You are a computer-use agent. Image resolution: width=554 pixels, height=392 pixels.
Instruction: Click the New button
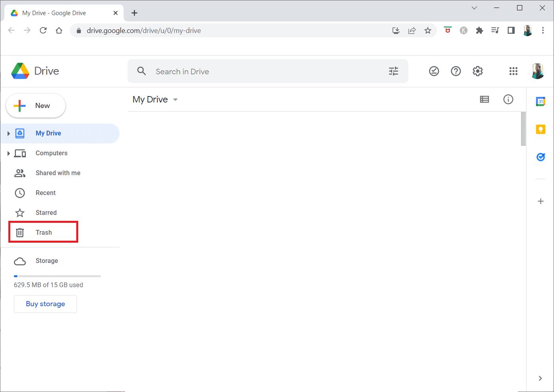[36, 106]
